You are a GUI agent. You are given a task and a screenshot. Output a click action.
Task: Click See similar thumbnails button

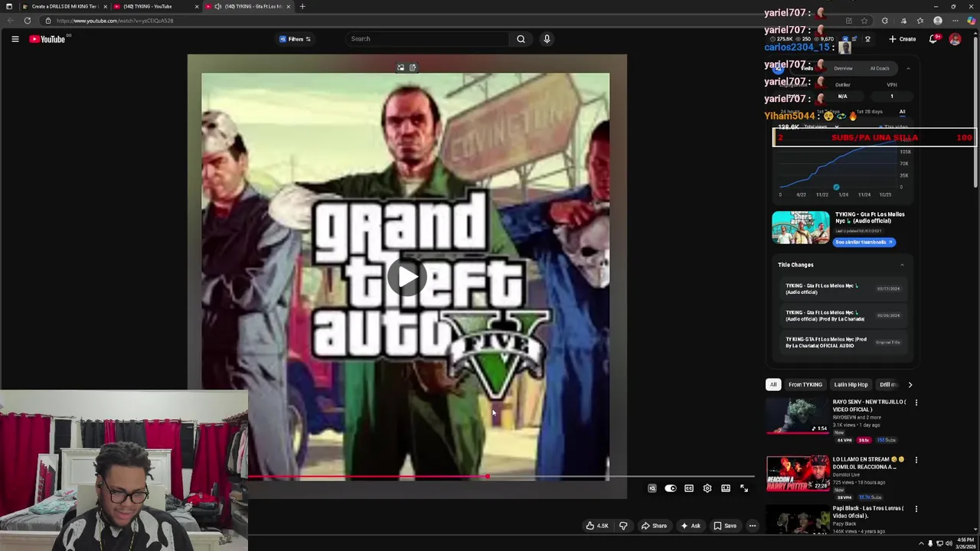[864, 242]
